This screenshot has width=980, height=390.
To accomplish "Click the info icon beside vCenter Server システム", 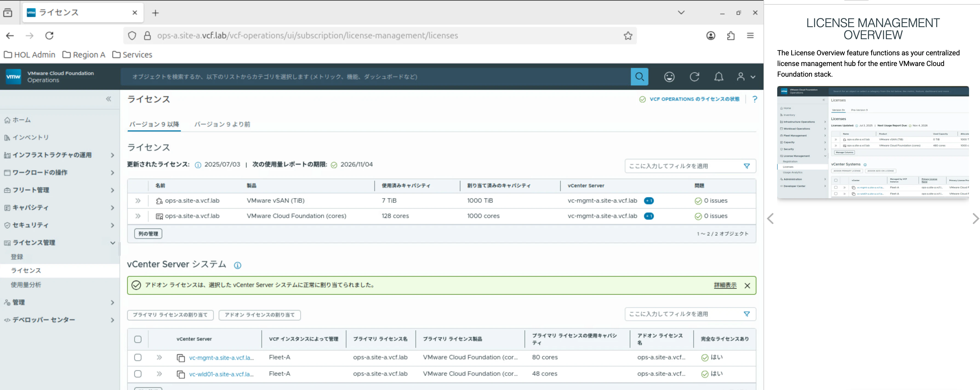I will [237, 265].
